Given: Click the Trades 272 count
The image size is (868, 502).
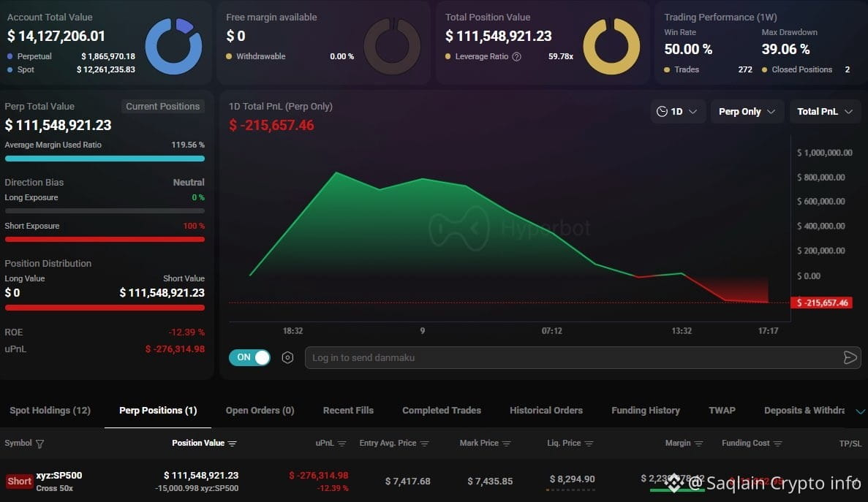Looking at the screenshot, I should tap(745, 69).
